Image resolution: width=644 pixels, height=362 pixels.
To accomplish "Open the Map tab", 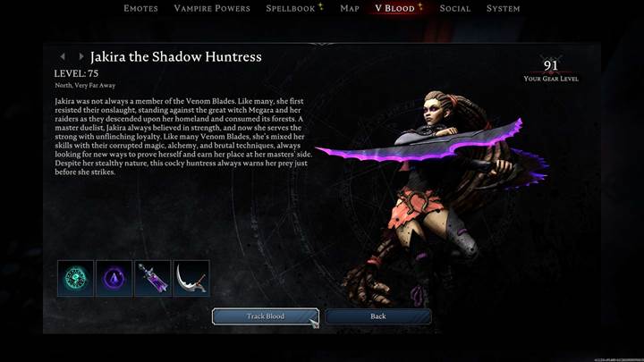I will [x=350, y=8].
